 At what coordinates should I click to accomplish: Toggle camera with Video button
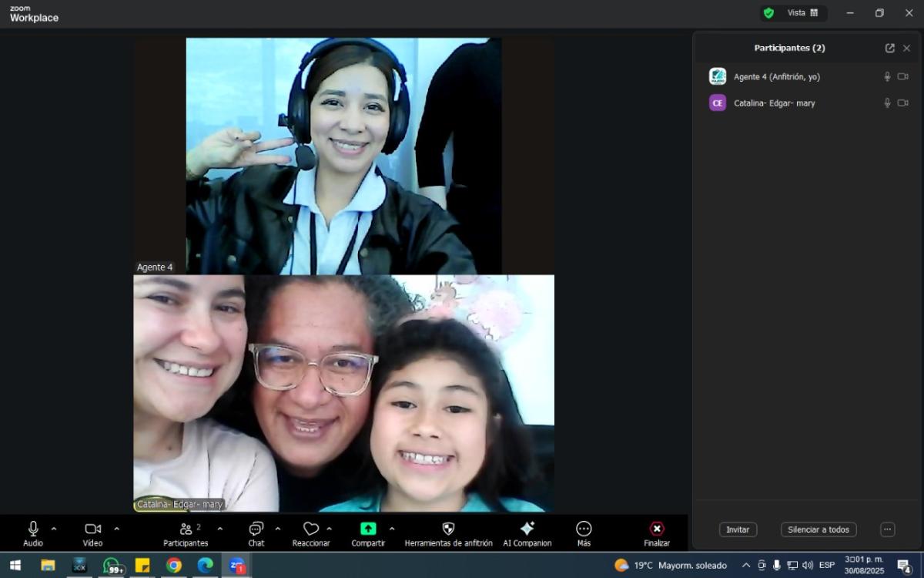click(x=92, y=529)
